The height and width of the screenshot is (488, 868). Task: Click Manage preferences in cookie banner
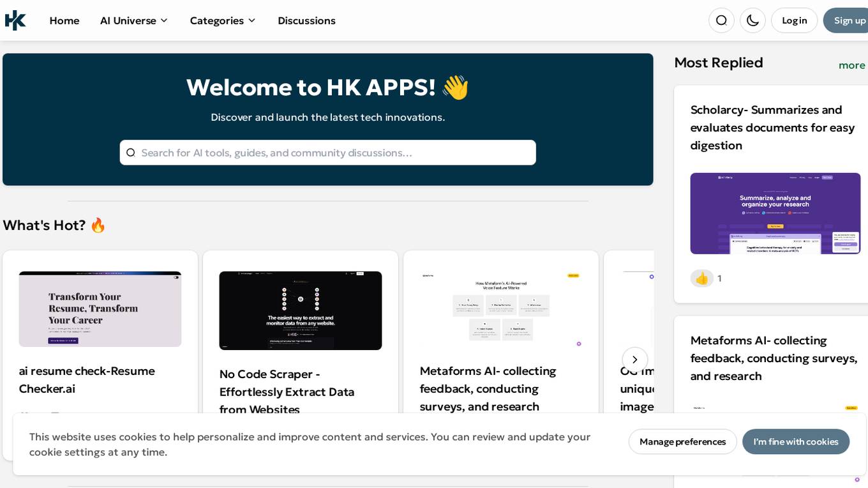coord(682,441)
